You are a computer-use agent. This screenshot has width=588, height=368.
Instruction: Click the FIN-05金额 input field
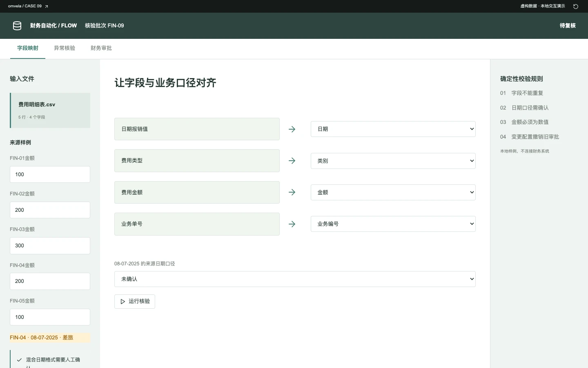pos(50,317)
